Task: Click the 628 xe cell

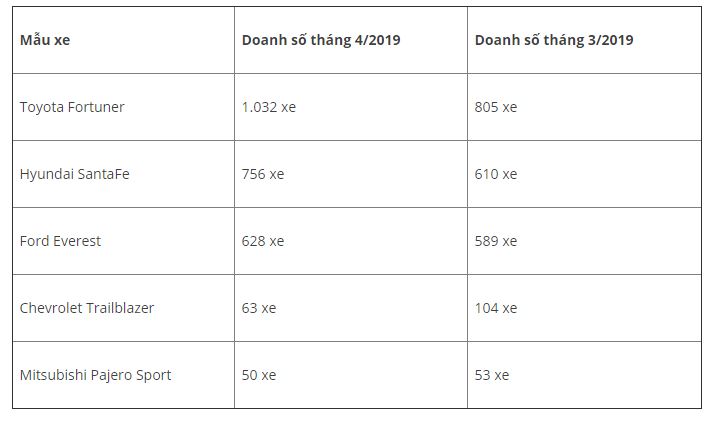Action: coord(351,241)
